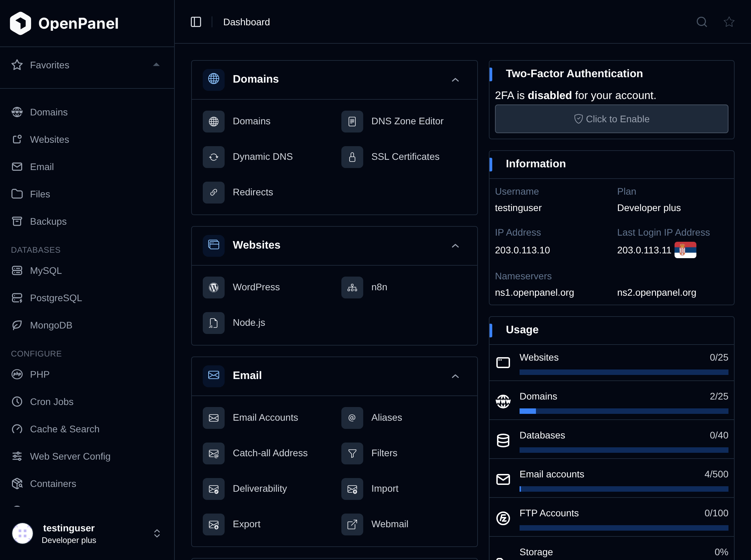751x560 pixels.
Task: Open the WordPress icon tile
Action: point(214,288)
